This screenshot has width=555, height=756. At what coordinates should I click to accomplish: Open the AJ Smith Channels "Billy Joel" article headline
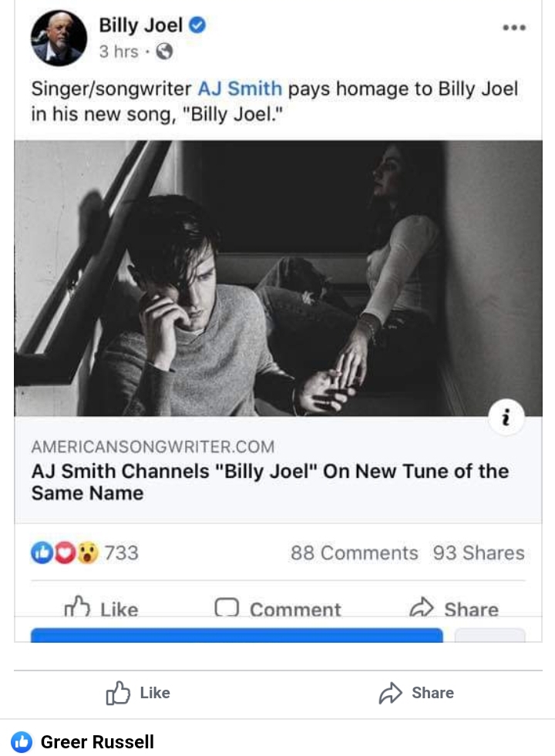click(270, 482)
